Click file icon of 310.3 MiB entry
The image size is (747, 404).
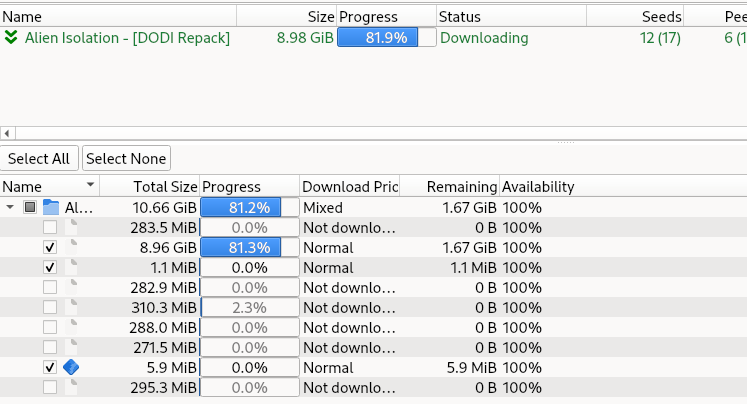pos(71,307)
